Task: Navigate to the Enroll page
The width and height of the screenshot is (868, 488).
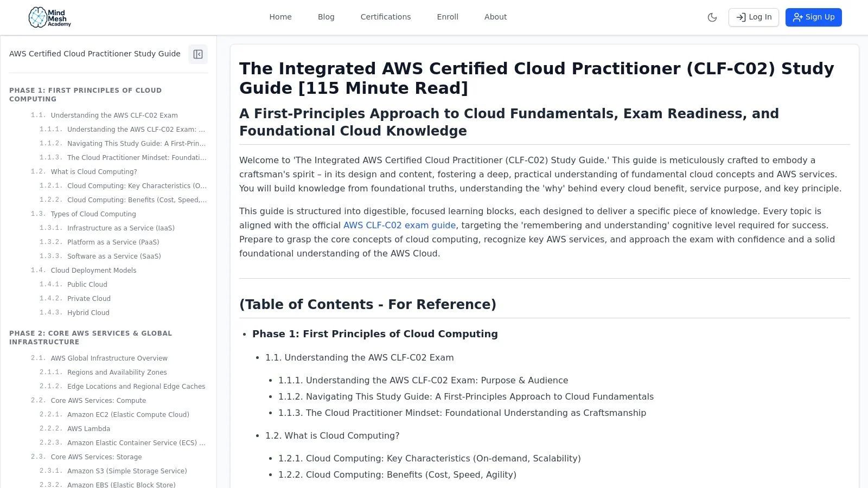Action: tap(448, 17)
